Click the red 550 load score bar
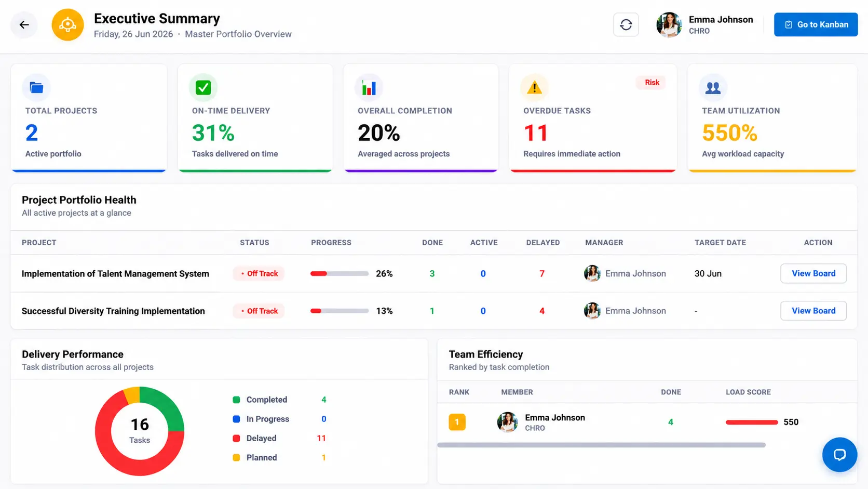 click(752, 422)
